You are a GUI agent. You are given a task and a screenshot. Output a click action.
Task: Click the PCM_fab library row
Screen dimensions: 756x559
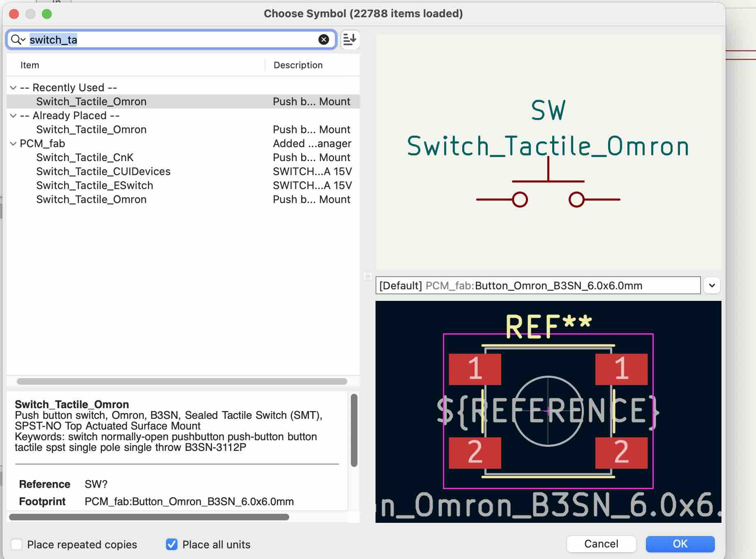click(x=183, y=143)
